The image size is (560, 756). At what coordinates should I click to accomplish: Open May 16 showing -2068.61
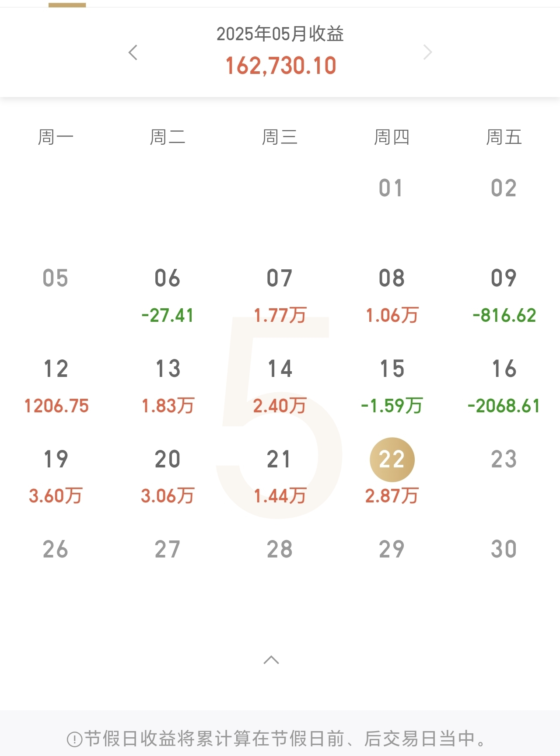click(504, 387)
